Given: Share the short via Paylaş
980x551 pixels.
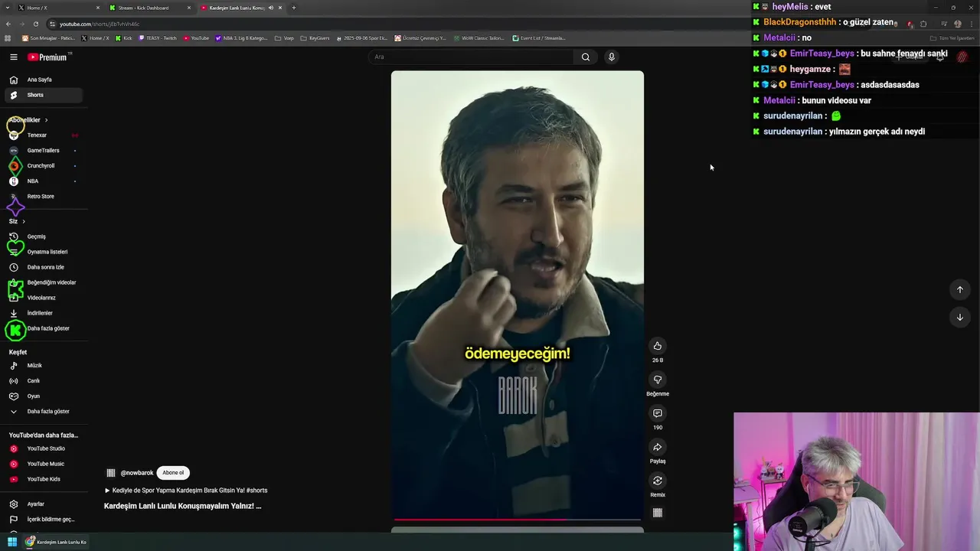Looking at the screenshot, I should click(657, 447).
